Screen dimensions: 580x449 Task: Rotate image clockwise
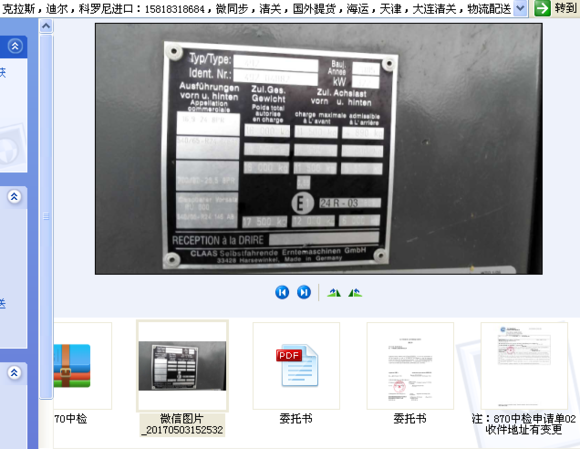pos(334,293)
